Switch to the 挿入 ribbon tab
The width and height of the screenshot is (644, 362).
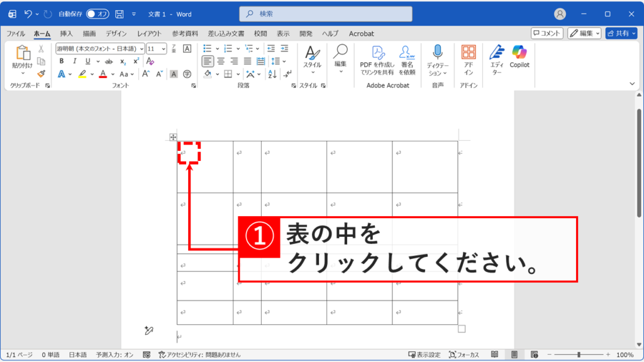(67, 33)
